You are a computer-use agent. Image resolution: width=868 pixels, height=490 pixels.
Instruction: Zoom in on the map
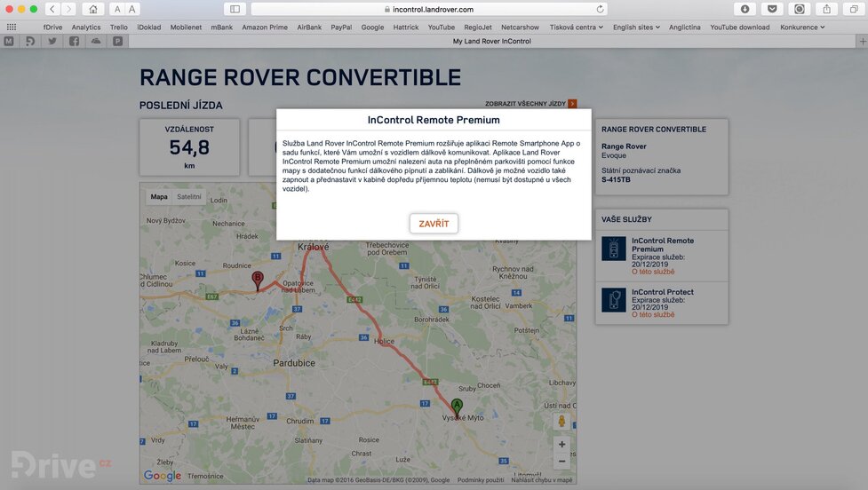coord(561,444)
